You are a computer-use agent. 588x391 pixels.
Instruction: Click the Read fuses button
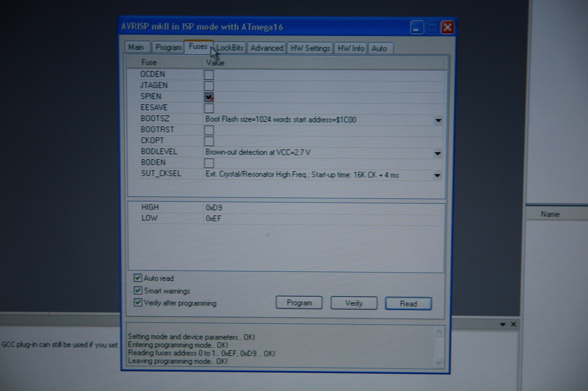point(408,304)
